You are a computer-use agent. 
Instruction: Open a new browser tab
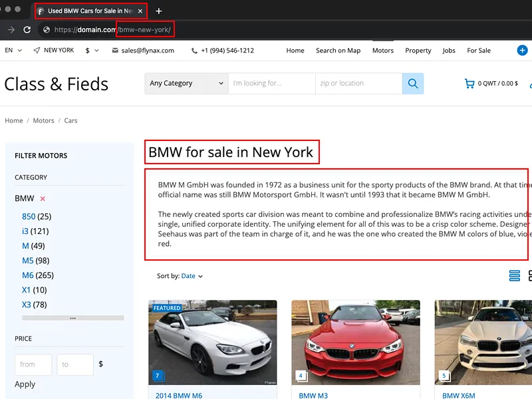158,11
